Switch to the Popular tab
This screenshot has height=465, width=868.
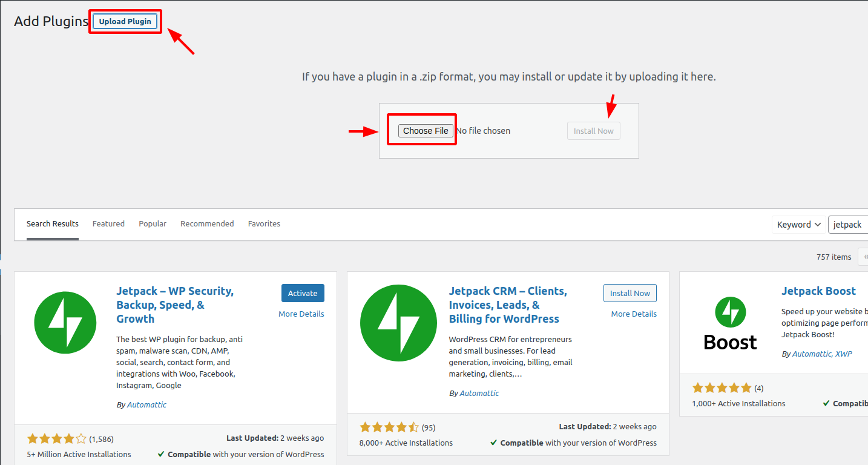[153, 223]
